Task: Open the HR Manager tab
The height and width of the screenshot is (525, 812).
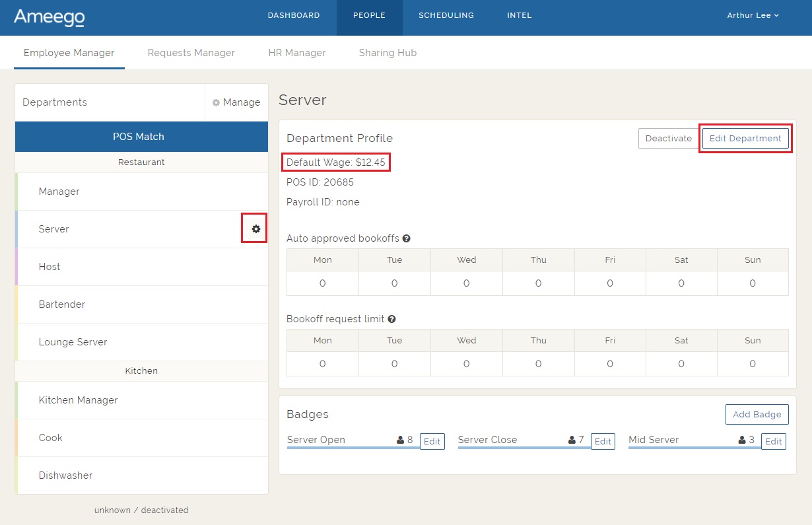Action: [296, 53]
